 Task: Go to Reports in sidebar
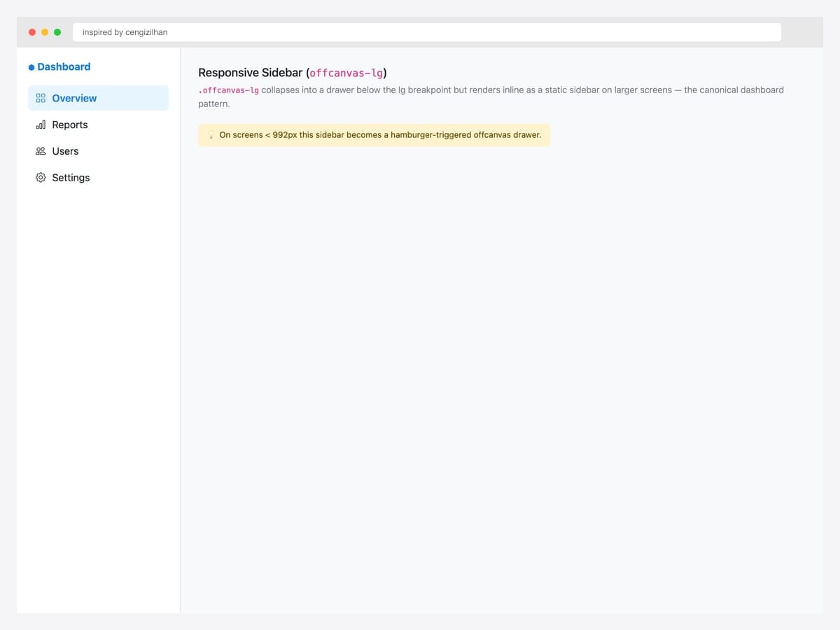(98, 125)
